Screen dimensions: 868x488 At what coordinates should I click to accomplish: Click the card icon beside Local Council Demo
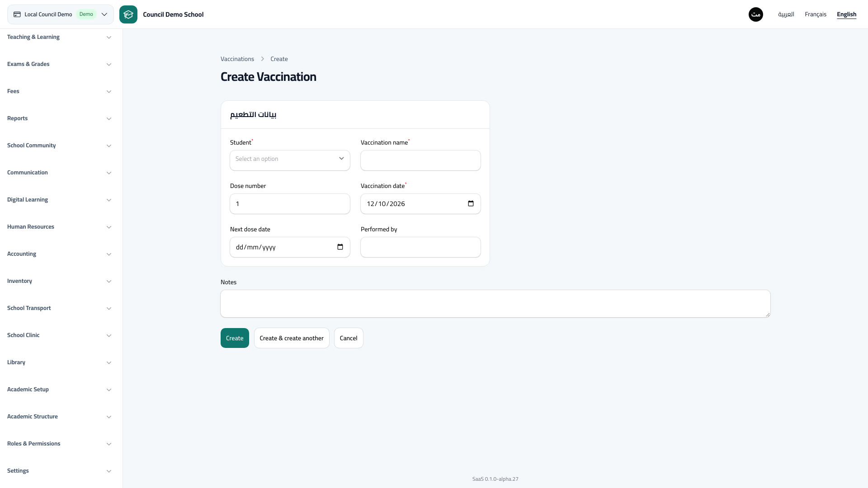(x=17, y=14)
